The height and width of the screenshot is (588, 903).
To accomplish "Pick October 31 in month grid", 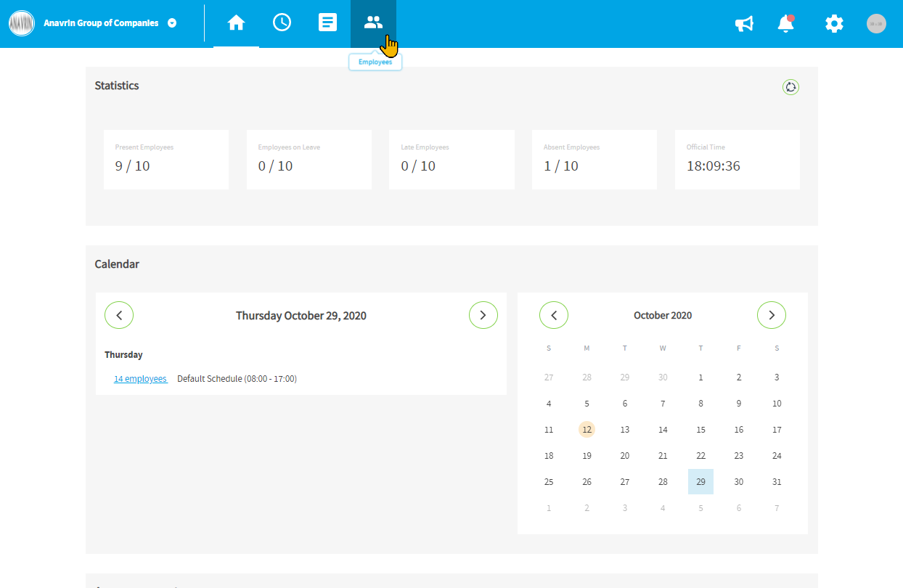I will click(777, 482).
